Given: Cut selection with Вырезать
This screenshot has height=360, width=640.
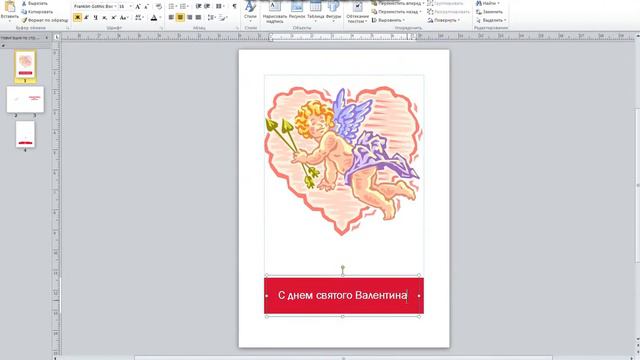Looking at the screenshot, I should coord(34,3).
